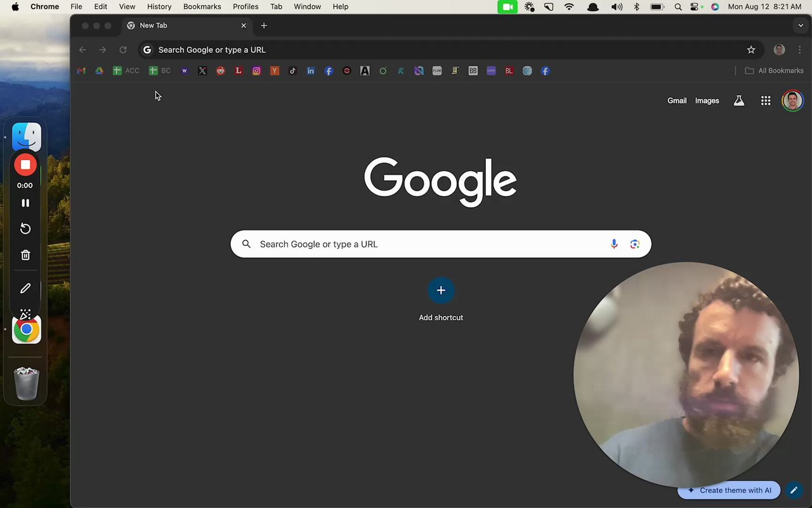Click the Gmail link
Viewport: 812px width, 508px height.
coord(677,100)
